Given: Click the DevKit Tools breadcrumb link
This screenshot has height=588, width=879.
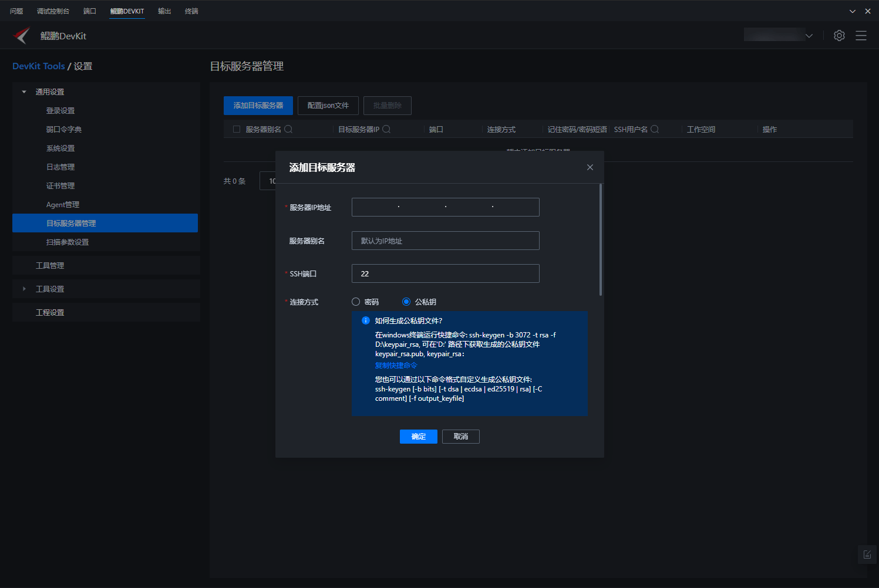Looking at the screenshot, I should click(39, 66).
